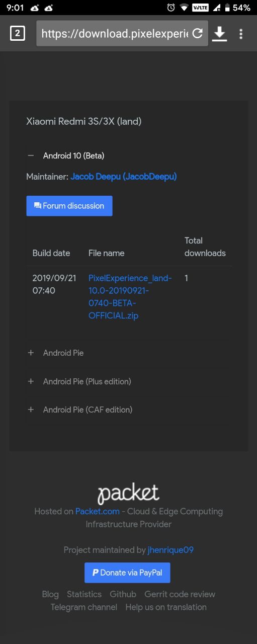Tap the download icon in the browser toolbar
The height and width of the screenshot is (644, 257).
(219, 34)
